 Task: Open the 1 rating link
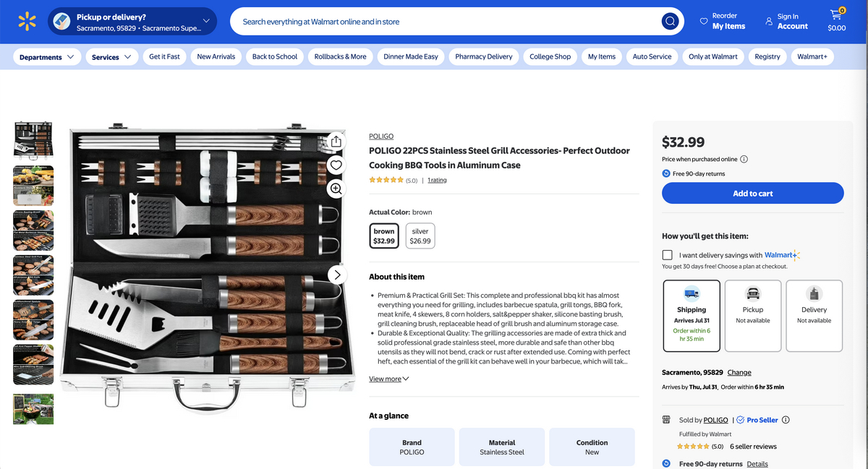click(437, 180)
